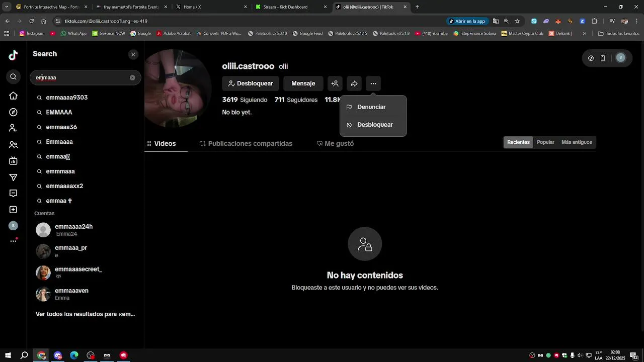644x362 pixels.
Task: Open the Activity inbox icon
Action: point(13,194)
